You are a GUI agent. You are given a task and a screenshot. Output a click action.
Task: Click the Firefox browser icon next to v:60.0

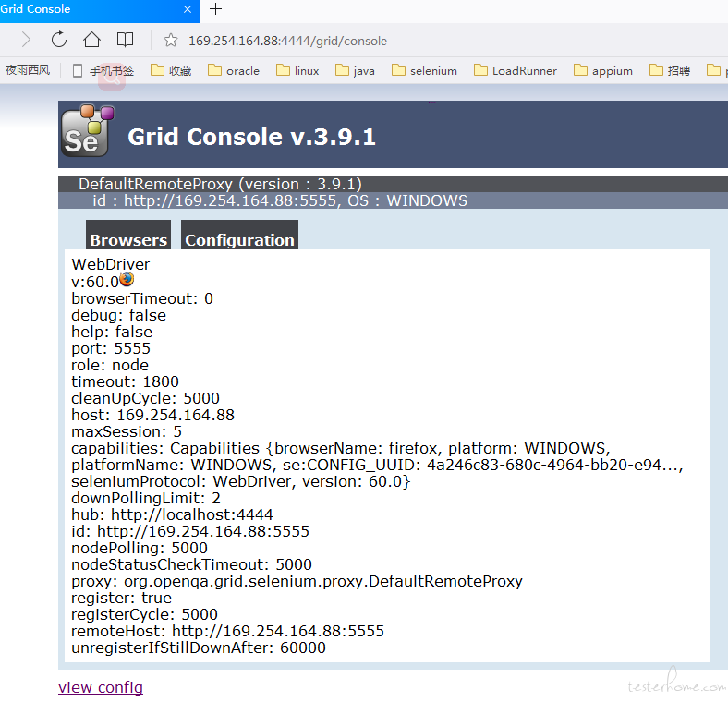tap(127, 280)
